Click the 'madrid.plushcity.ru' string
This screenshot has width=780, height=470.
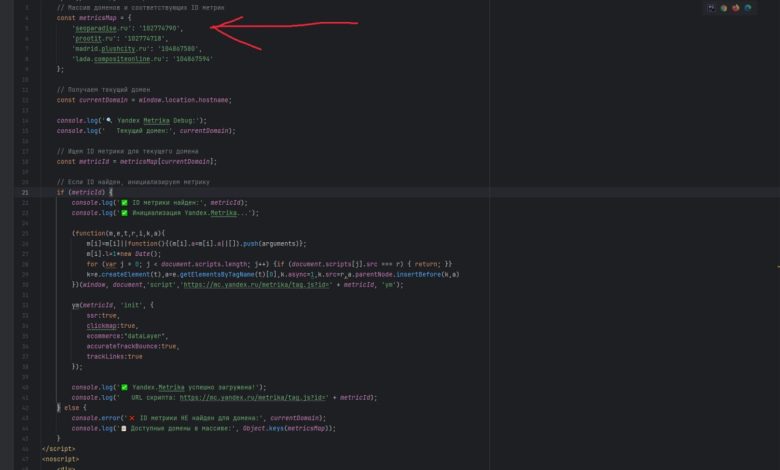click(x=108, y=48)
